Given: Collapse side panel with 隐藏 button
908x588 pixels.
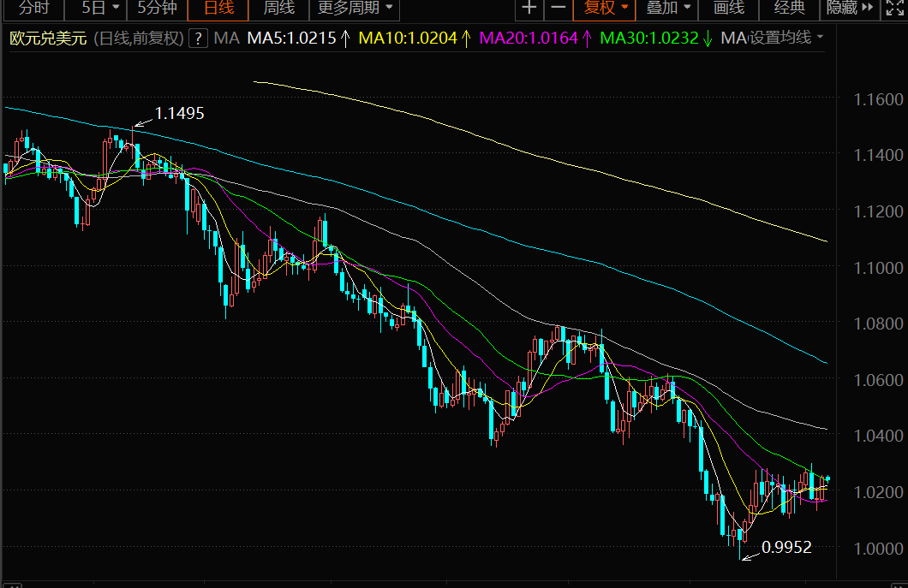Looking at the screenshot, I should (x=849, y=9).
